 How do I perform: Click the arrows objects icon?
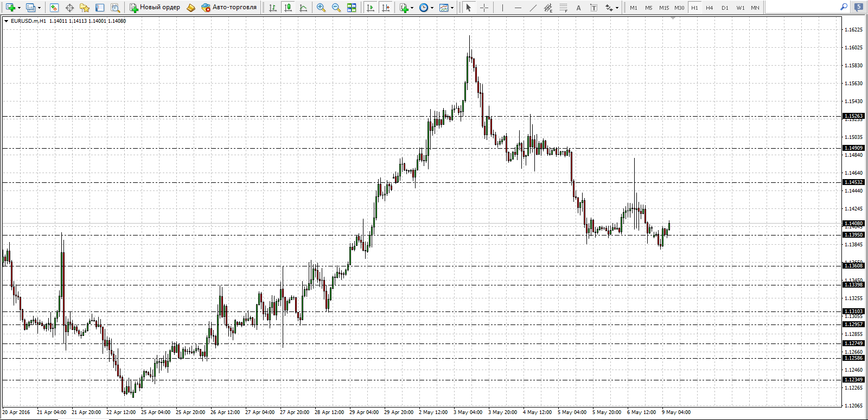pos(609,8)
